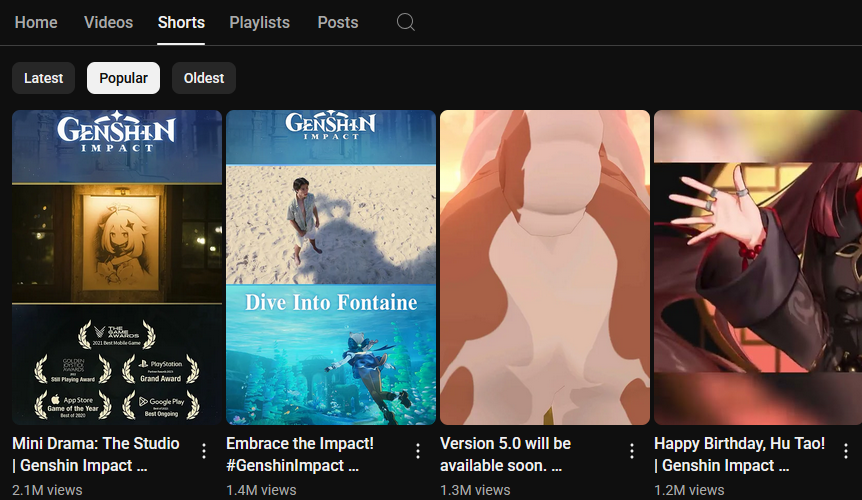This screenshot has height=500, width=862.
Task: Open 'Version 5.0 will be available soon' title
Action: tap(505, 454)
